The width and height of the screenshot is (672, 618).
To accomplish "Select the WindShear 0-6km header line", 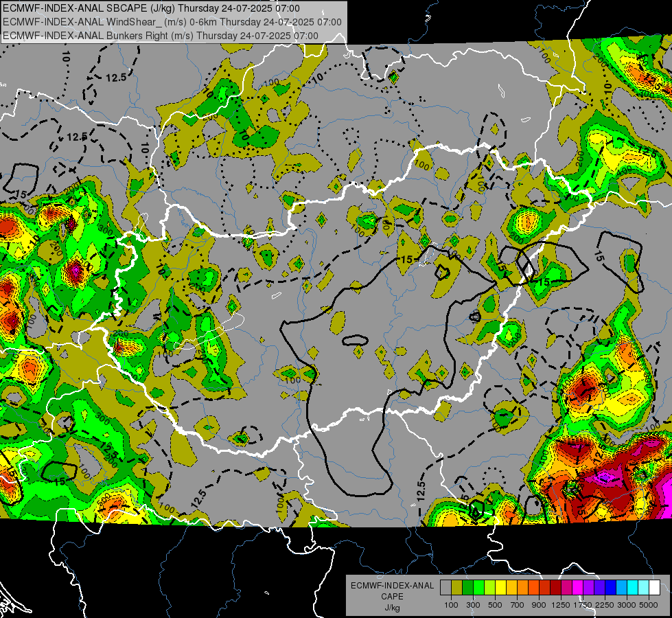I will [172, 22].
